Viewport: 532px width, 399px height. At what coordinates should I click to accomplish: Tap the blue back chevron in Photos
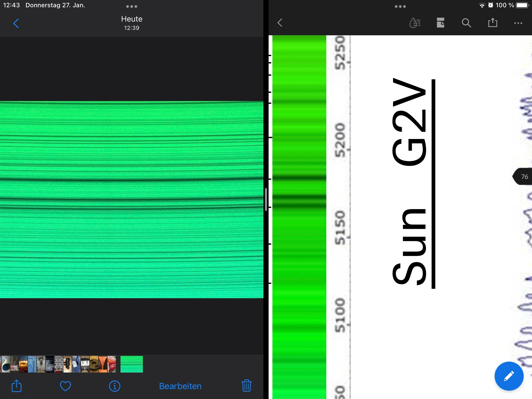click(x=16, y=23)
